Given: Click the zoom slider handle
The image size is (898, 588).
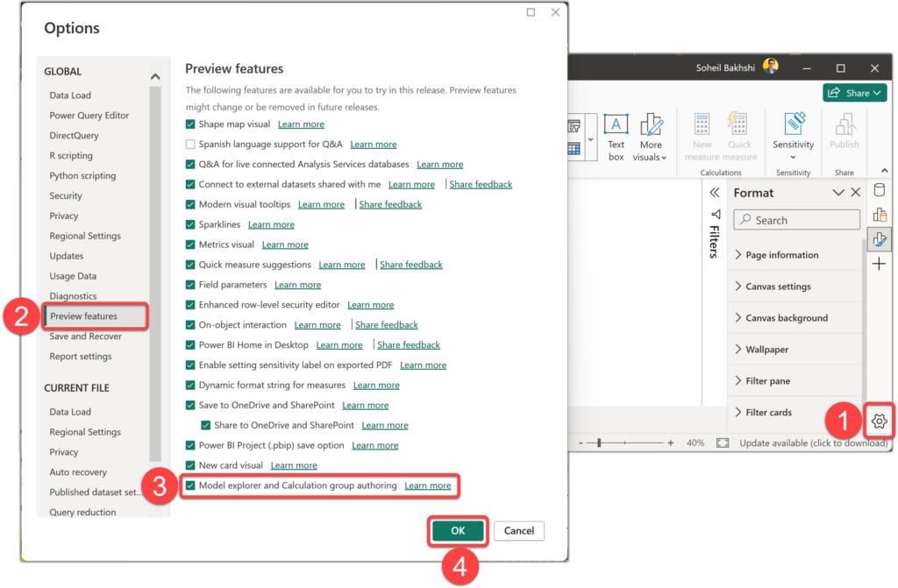Looking at the screenshot, I should [599, 443].
